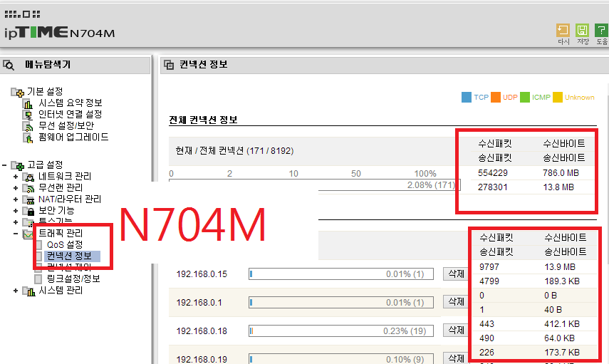Click the 펌웨어 업그레이드 icon

coord(28,137)
